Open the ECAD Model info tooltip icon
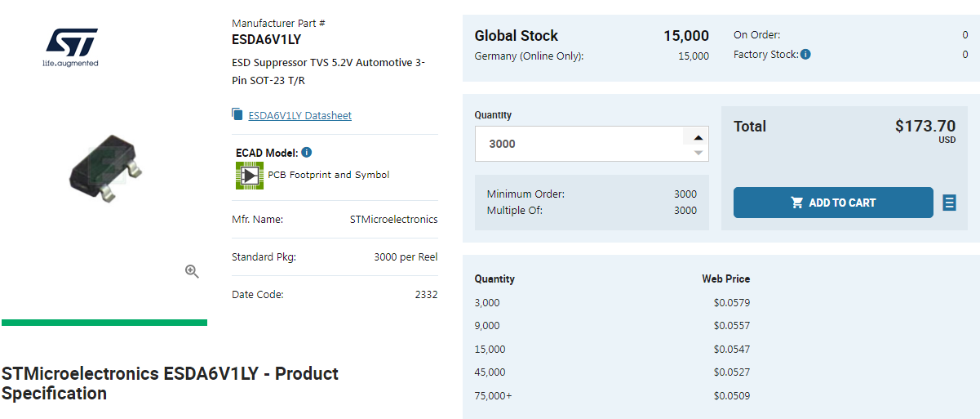 click(306, 153)
